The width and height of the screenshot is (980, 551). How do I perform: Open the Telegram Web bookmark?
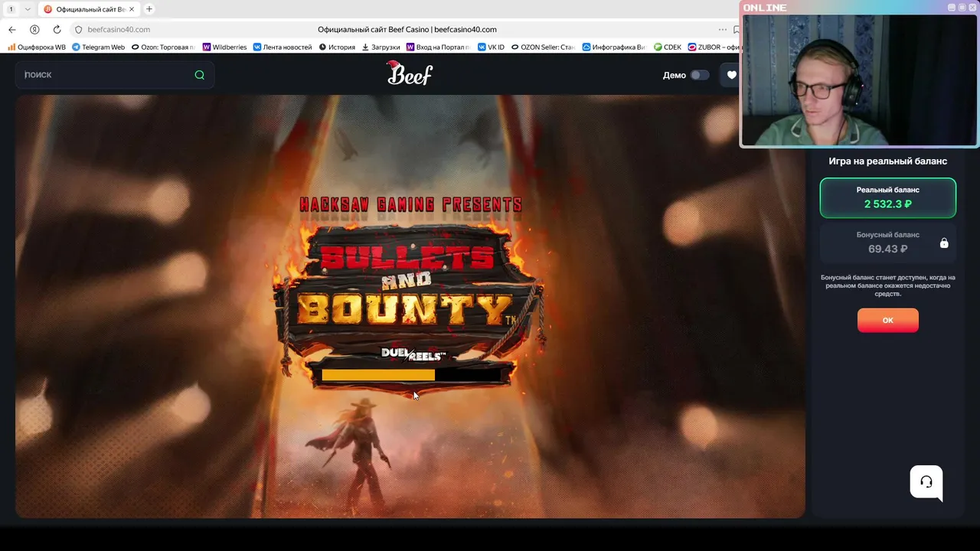tap(98, 47)
